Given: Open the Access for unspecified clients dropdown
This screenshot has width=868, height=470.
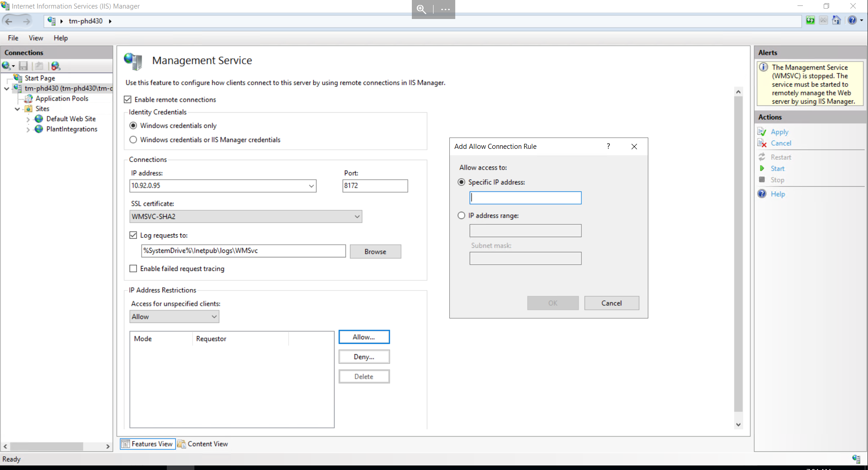Looking at the screenshot, I should coord(213,317).
